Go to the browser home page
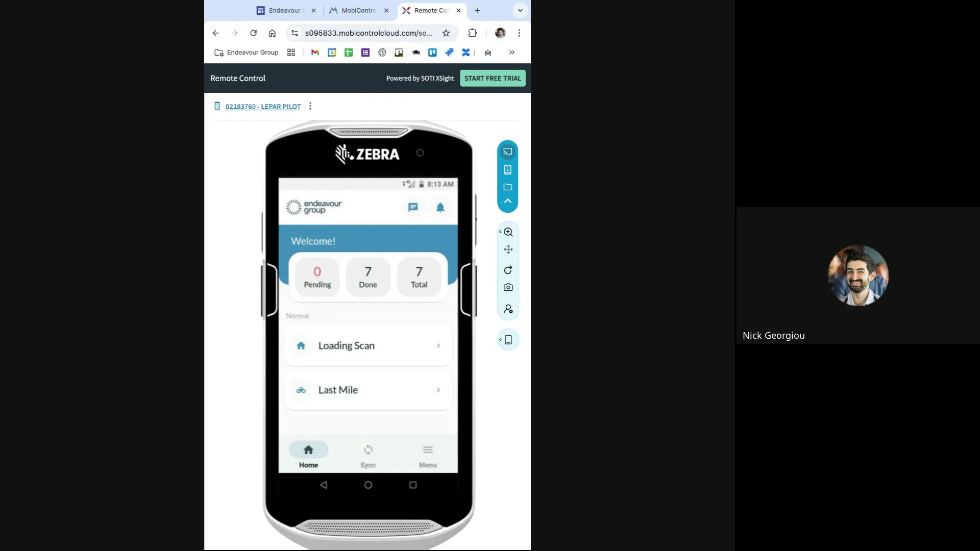 [272, 33]
